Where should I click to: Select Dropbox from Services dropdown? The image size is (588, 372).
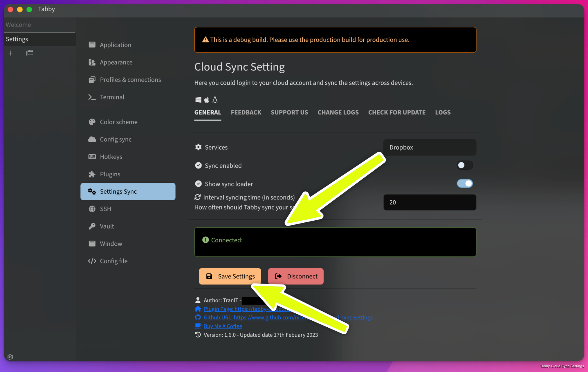pyautogui.click(x=430, y=147)
